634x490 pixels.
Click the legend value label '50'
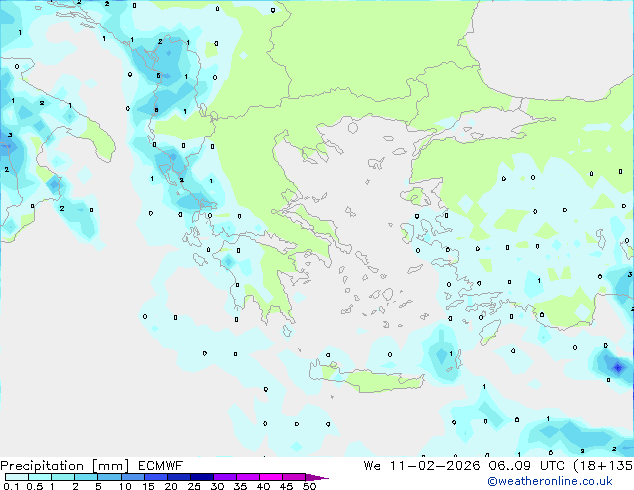click(x=309, y=486)
